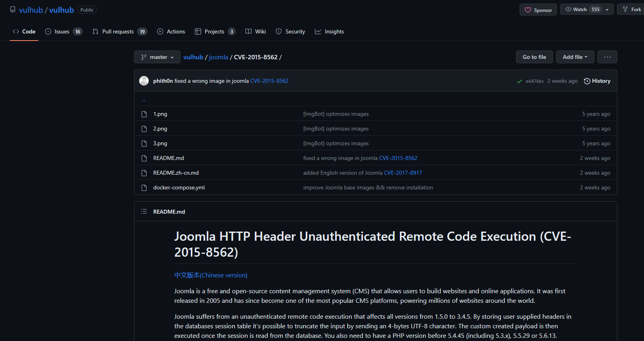This screenshot has height=341, width=644.
Task: Click the Pull requests count badge 19
Action: pyautogui.click(x=142, y=31)
